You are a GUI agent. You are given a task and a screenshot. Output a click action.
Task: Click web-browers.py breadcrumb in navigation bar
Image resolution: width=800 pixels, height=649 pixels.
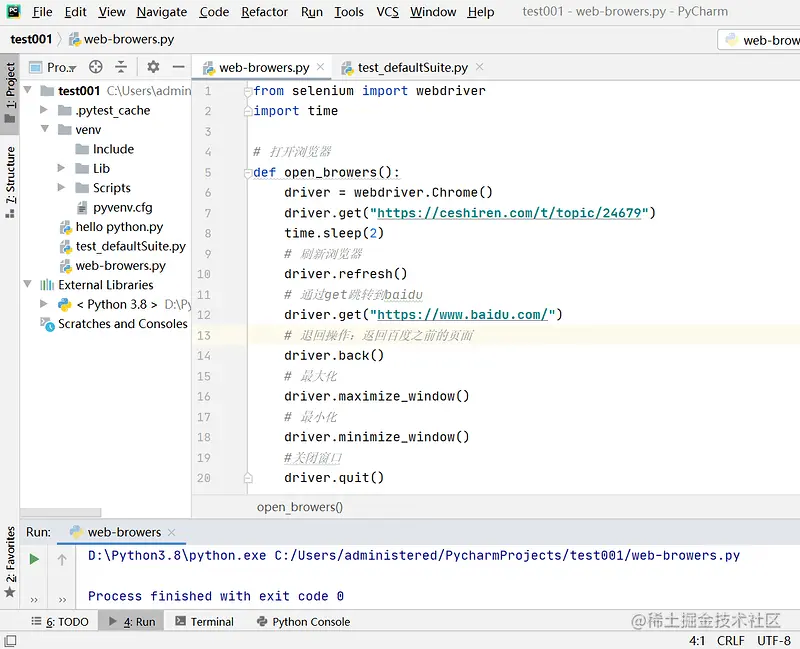click(121, 39)
